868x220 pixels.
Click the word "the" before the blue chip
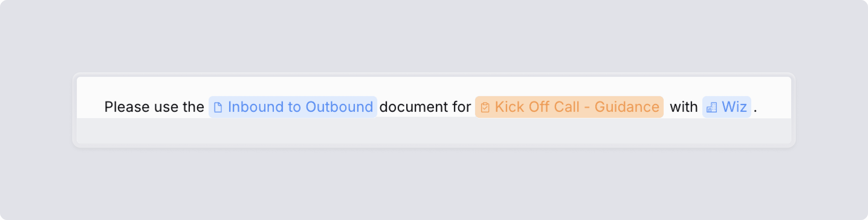point(193,107)
